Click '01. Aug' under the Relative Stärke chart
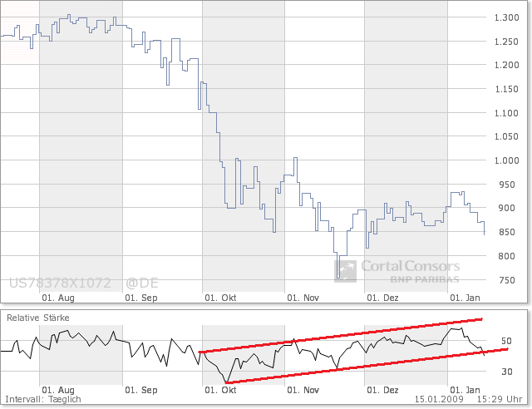This screenshot has width=532, height=409. click(58, 390)
